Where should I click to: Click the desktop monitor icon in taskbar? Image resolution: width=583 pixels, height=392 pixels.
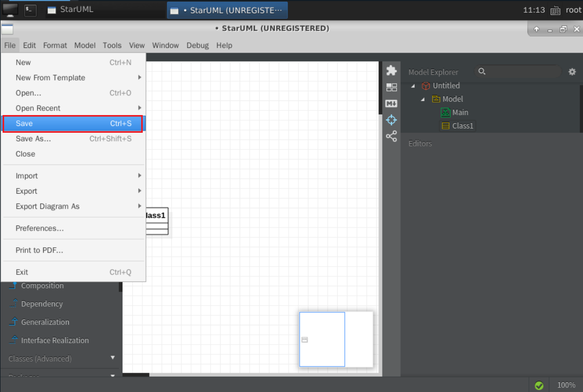tap(10, 10)
